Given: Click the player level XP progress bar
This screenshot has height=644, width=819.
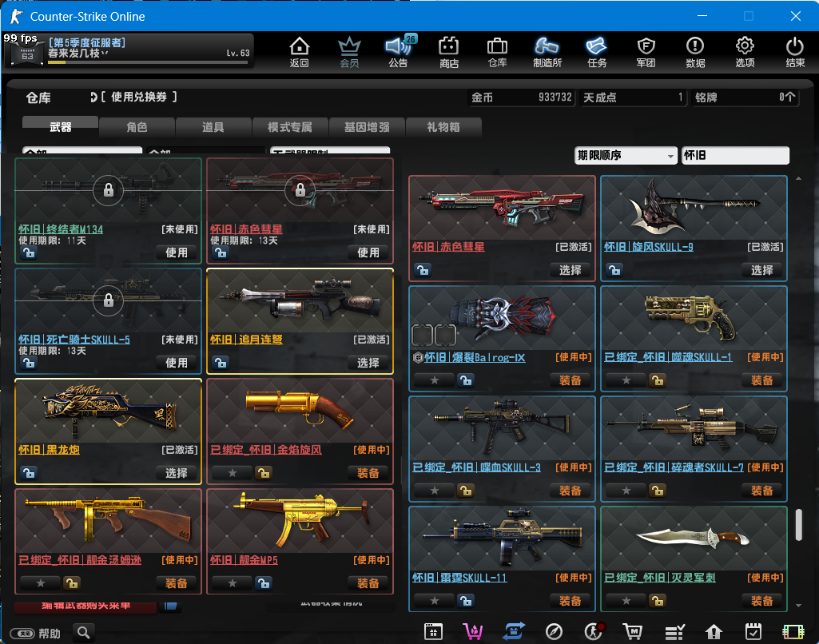Looking at the screenshot, I should point(148,62).
